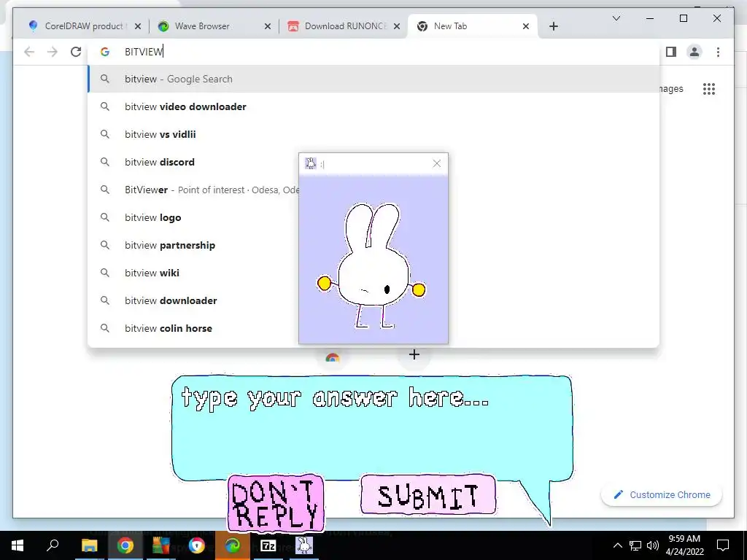Open taskbar search magnifier
Screen dimensions: 747x560
point(53,545)
